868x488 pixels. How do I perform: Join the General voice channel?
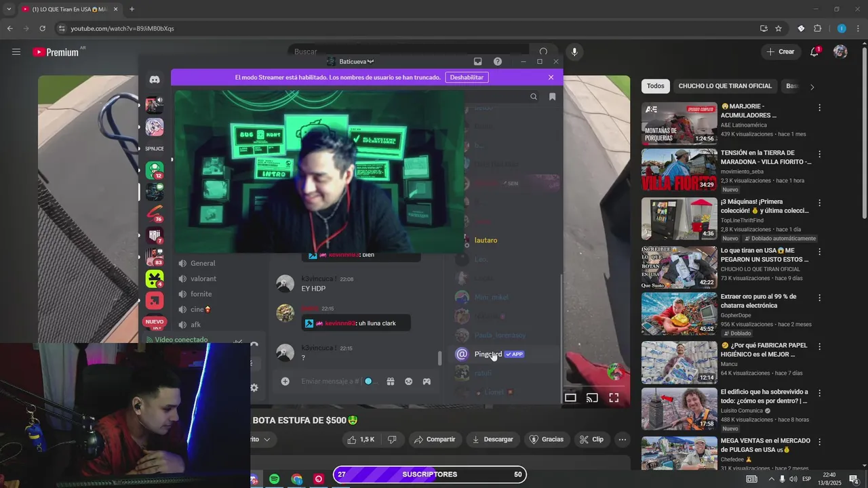[x=203, y=263]
